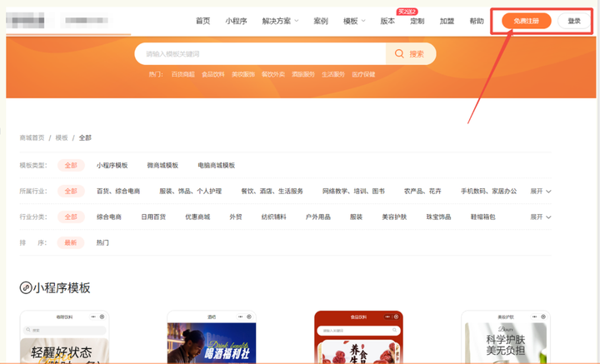Click the 登录 button
Viewport: 600px width, 364px height.
[x=574, y=21]
